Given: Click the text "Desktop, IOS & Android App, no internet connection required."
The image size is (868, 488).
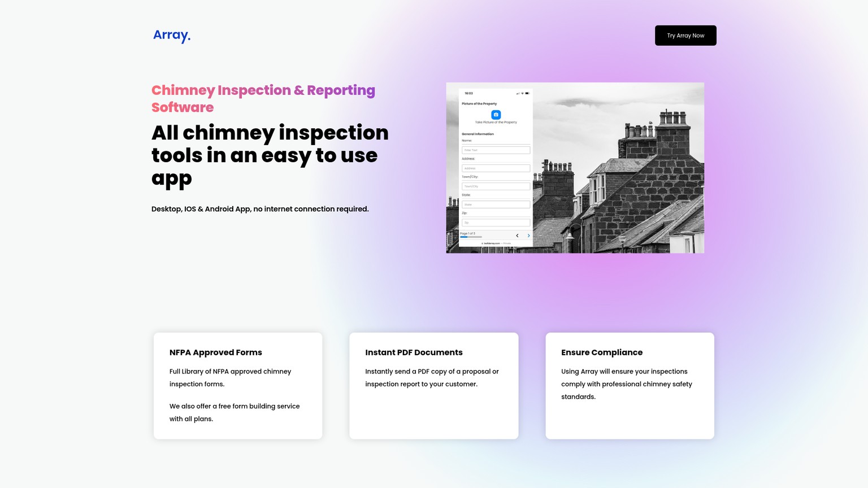Looking at the screenshot, I should tap(260, 209).
